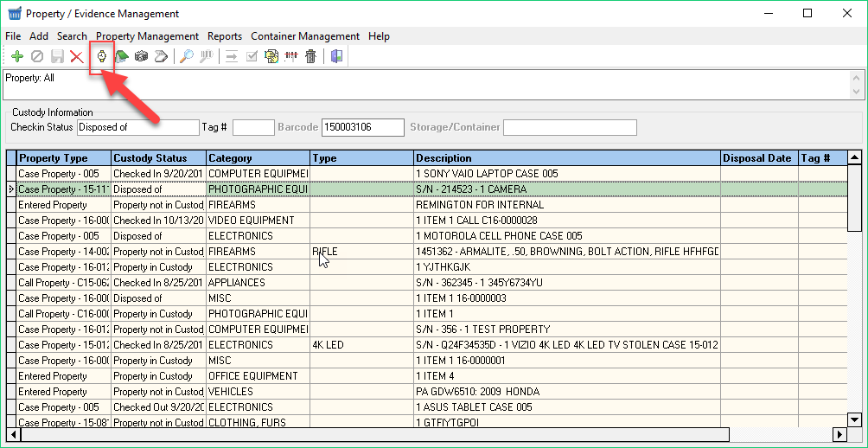
Task: Open the Property Management menu
Action: 147,36
